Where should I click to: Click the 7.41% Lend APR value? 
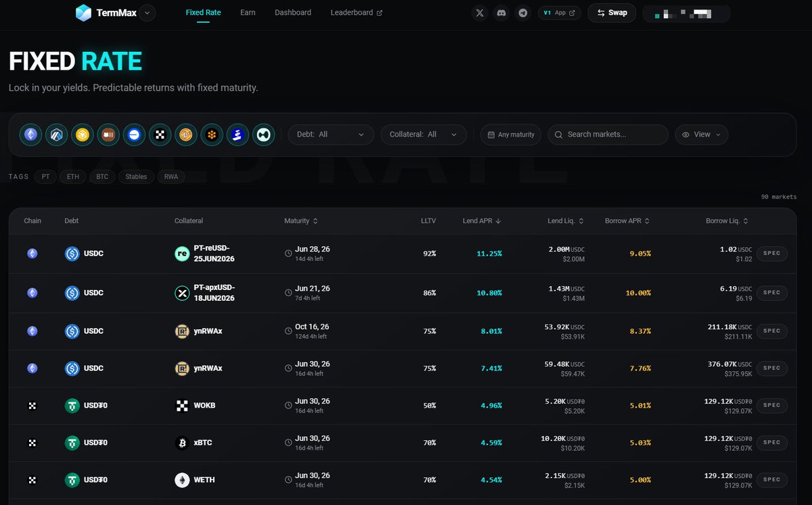click(x=491, y=368)
